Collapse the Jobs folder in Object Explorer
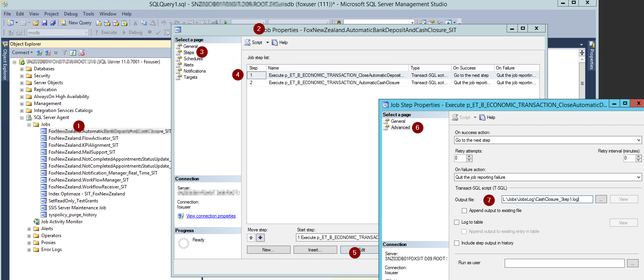Viewport: 644px width, 280px height. coord(29,125)
